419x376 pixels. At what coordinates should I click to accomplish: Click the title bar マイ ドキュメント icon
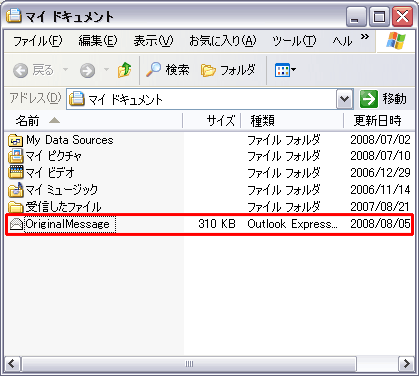tap(13, 16)
